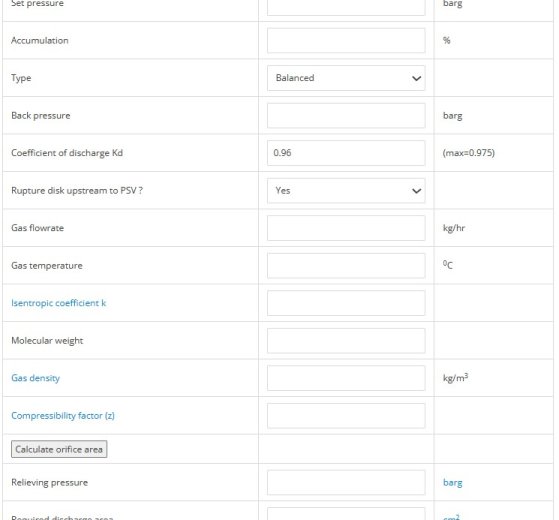The width and height of the screenshot is (559, 520).
Task: Click the barg unit link beside Relieving pressure
Action: [x=452, y=483]
